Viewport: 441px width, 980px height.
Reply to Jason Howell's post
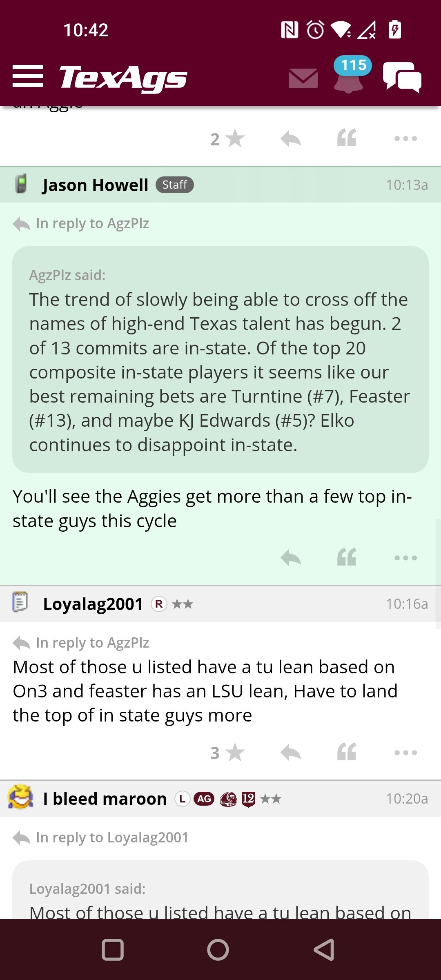coord(291,558)
